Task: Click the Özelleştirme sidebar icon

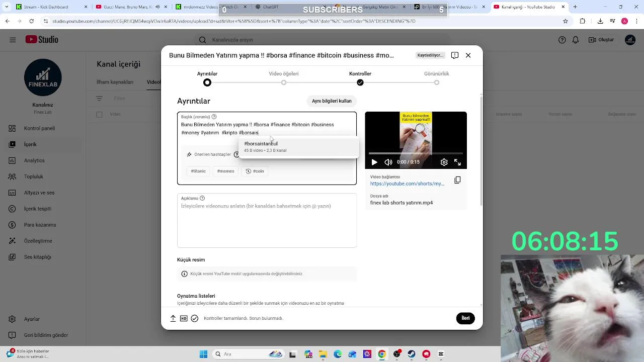Action: [x=13, y=241]
